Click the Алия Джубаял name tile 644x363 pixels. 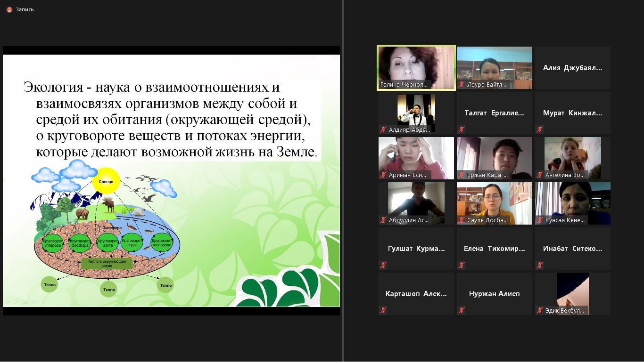click(x=572, y=68)
